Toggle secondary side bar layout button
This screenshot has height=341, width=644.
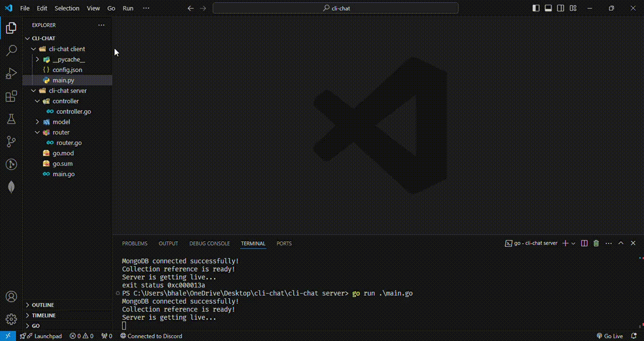coord(561,8)
